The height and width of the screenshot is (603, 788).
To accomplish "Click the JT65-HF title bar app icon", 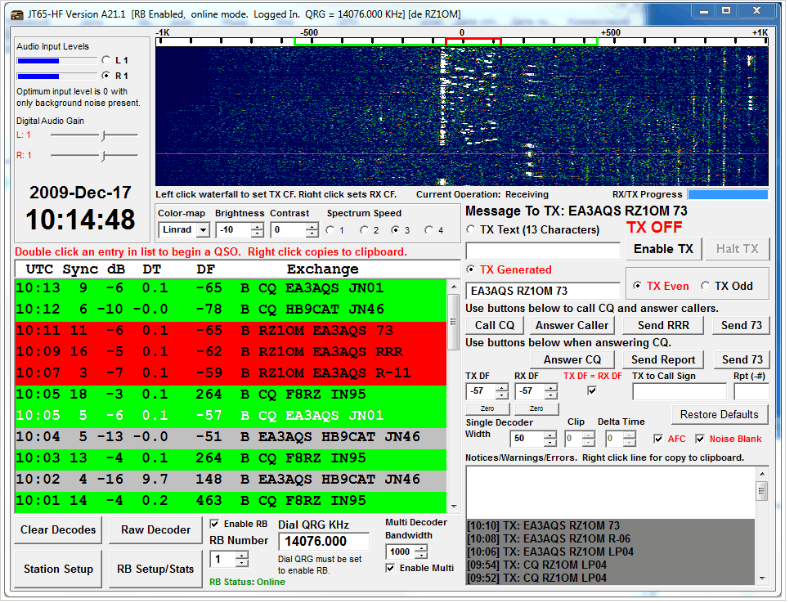I will point(17,15).
